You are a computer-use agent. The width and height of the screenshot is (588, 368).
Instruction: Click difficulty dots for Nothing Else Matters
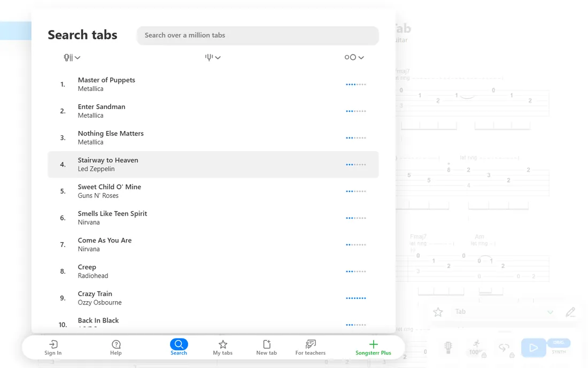point(355,137)
